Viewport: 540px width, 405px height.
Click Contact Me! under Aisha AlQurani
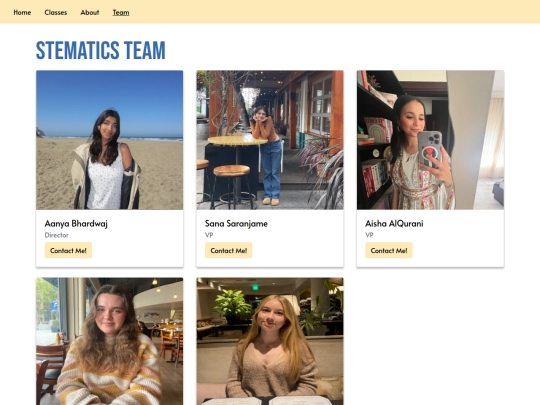[x=389, y=250]
